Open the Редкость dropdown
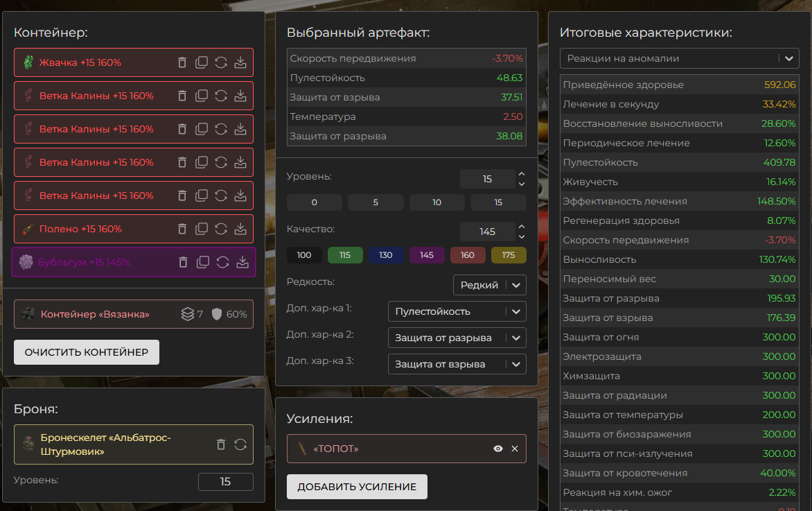 click(489, 285)
